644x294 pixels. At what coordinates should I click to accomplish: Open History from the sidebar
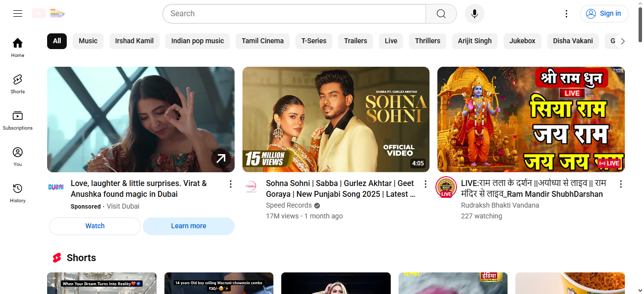tap(18, 193)
